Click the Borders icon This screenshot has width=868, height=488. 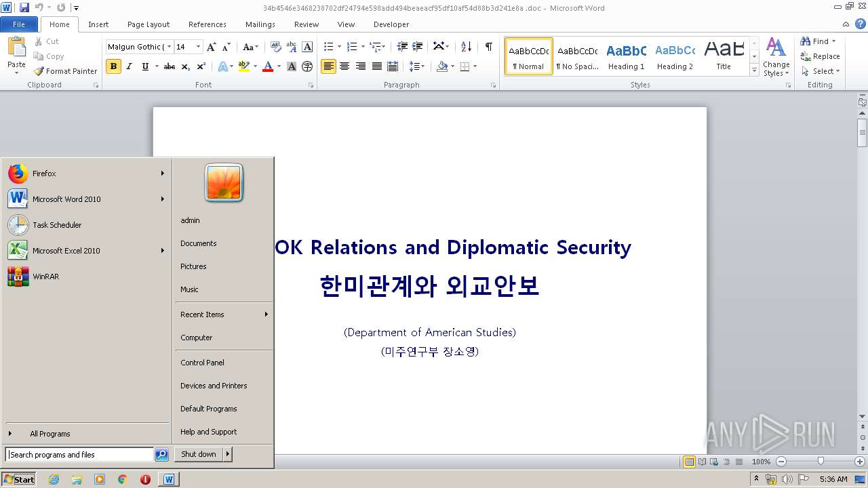465,66
